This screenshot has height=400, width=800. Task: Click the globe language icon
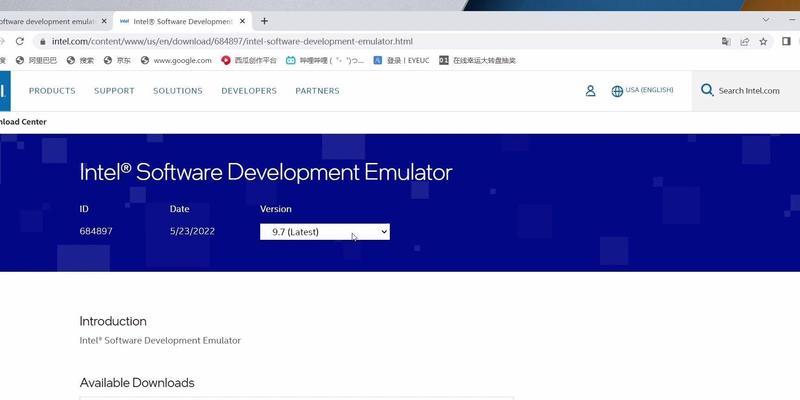pos(617,91)
